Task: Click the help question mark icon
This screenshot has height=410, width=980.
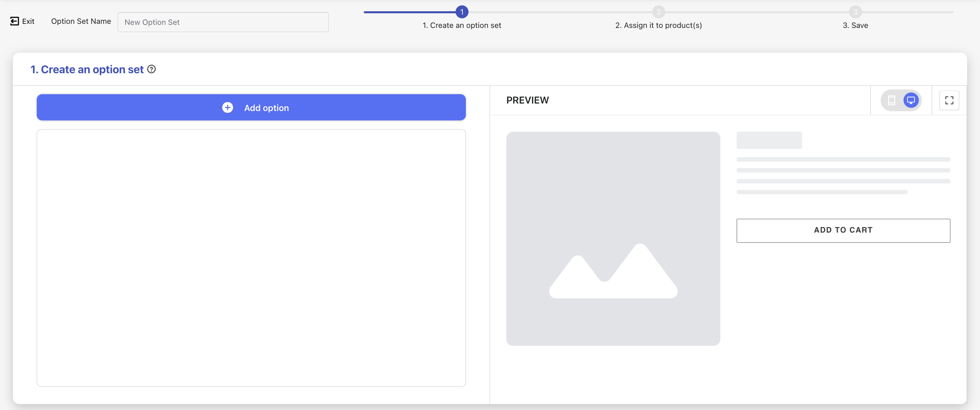Action: tap(151, 69)
